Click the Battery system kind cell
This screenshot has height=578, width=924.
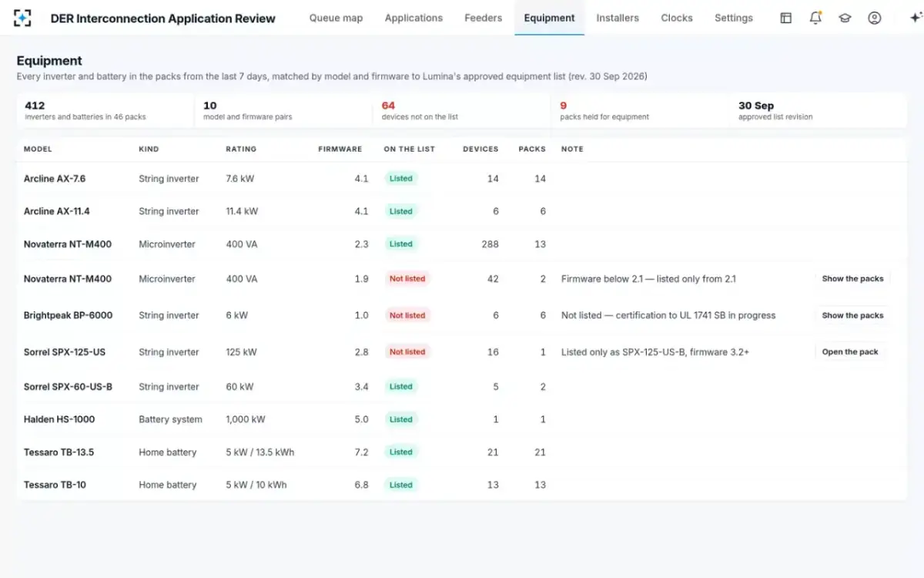[170, 420]
